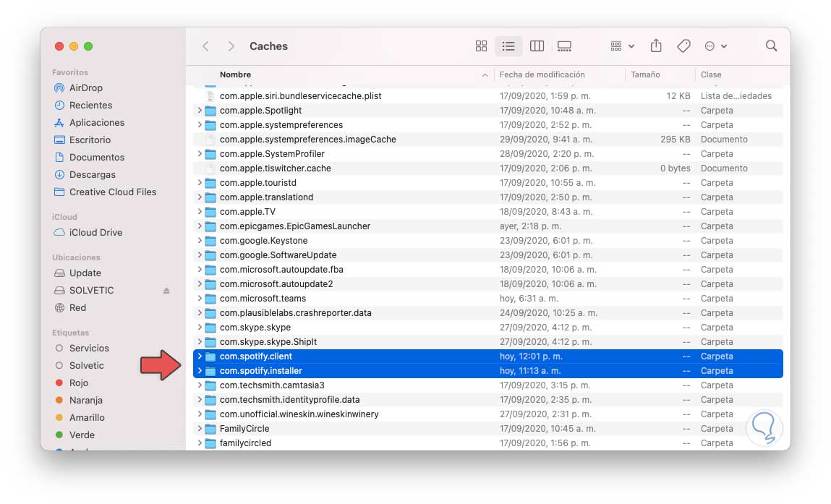Eject the SOLVETIC volume
This screenshot has height=504, width=831.
tap(166, 290)
